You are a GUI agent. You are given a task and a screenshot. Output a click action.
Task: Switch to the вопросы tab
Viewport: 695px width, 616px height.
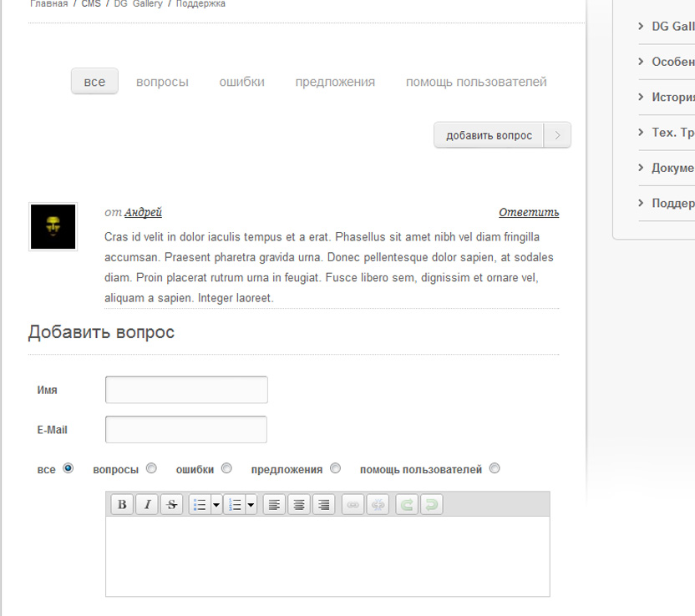(162, 82)
